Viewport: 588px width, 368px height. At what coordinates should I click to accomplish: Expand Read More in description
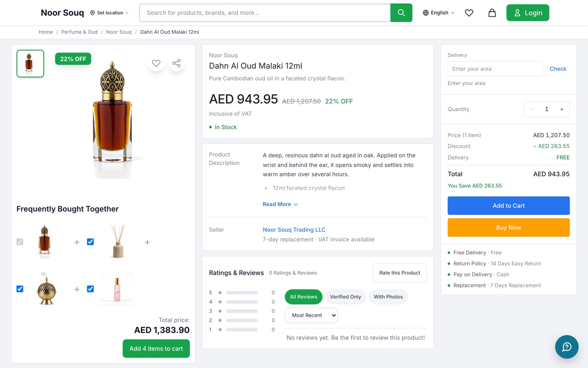click(x=280, y=204)
